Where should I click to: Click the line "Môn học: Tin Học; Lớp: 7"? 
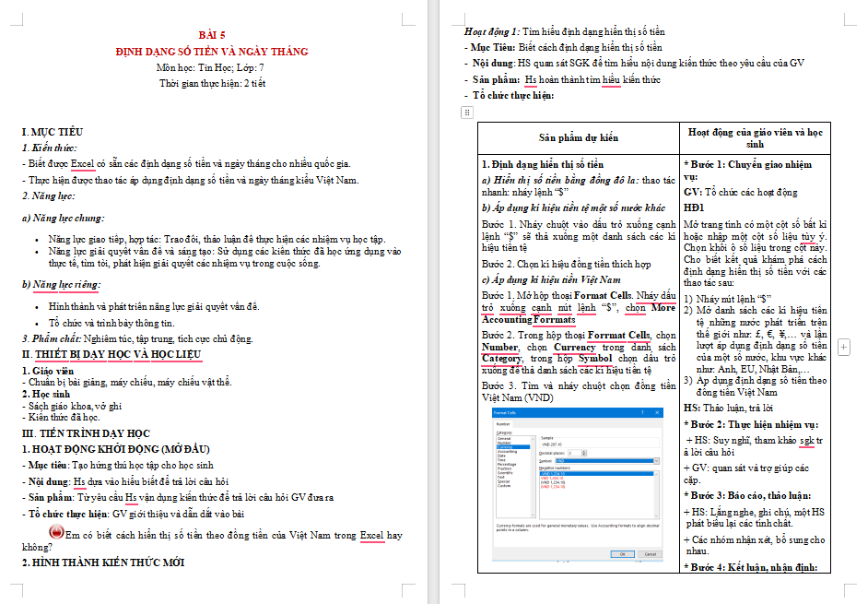pyautogui.click(x=210, y=67)
